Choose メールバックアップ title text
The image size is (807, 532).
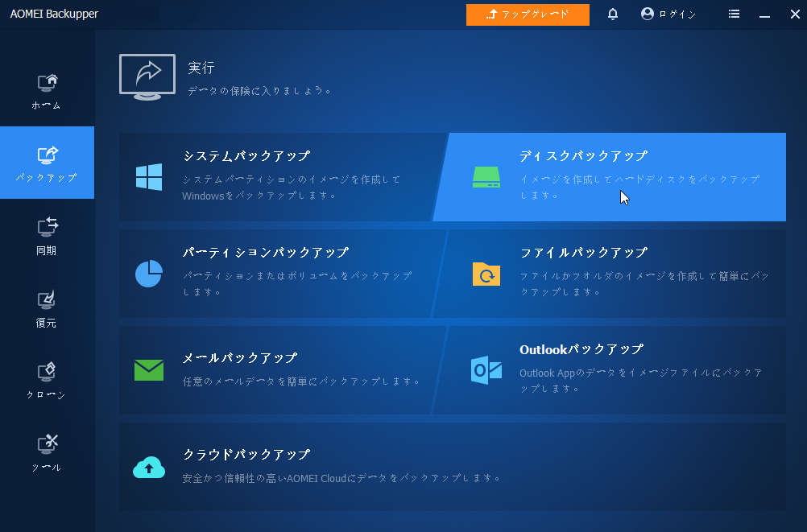pos(240,358)
